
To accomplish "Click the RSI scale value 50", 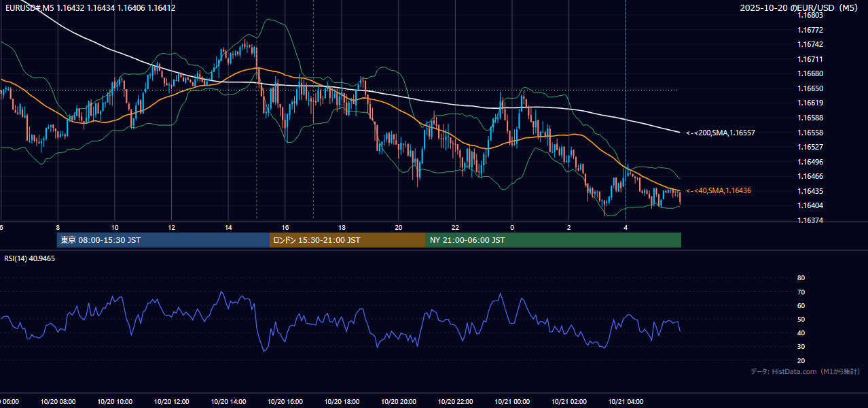I will coord(801,319).
